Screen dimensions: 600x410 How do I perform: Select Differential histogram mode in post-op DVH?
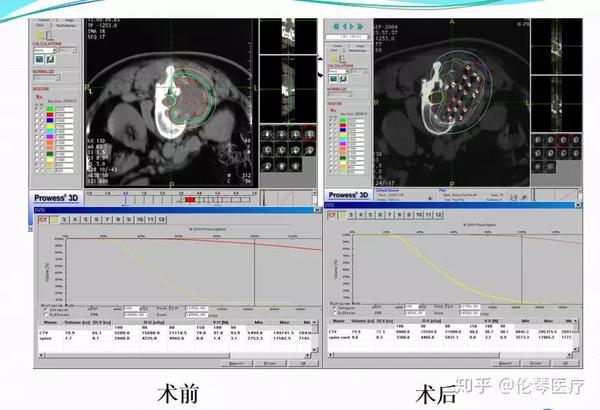pos(334,313)
